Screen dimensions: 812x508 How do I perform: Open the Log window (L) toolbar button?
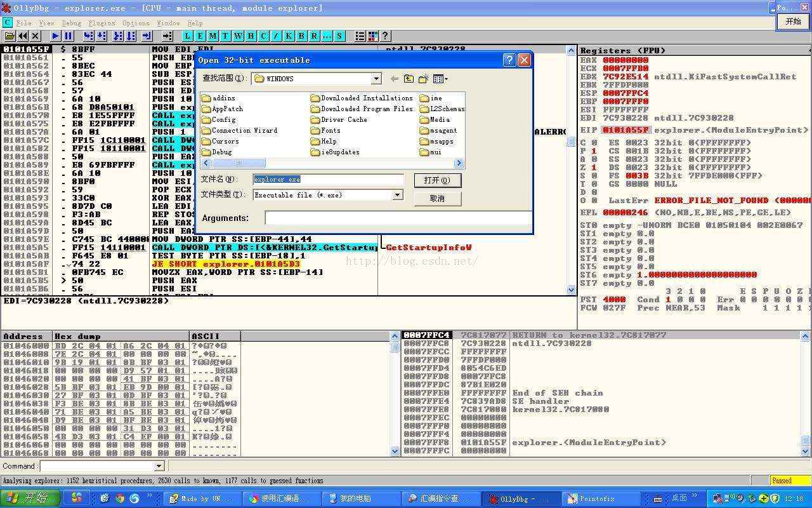(188, 36)
